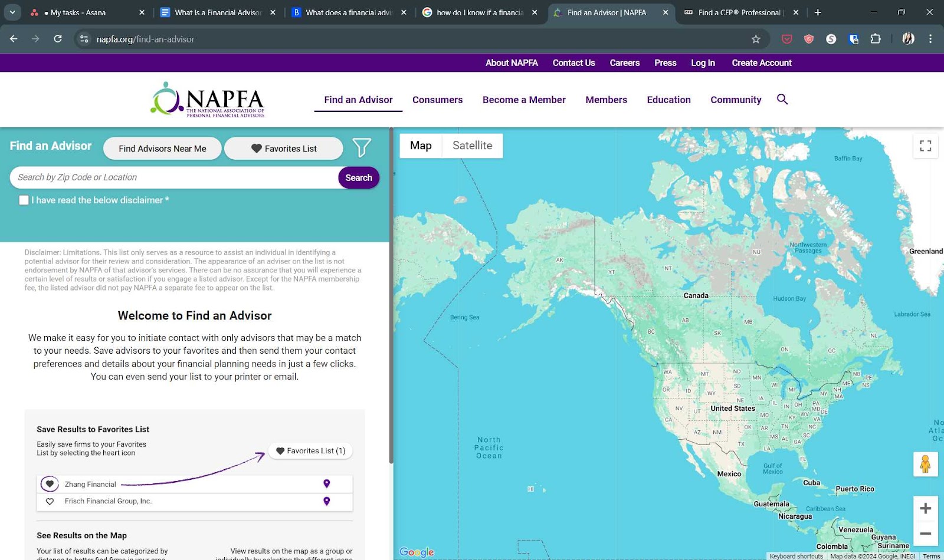The image size is (944, 560).
Task: Open the advisor search filter funnel icon
Action: click(362, 147)
